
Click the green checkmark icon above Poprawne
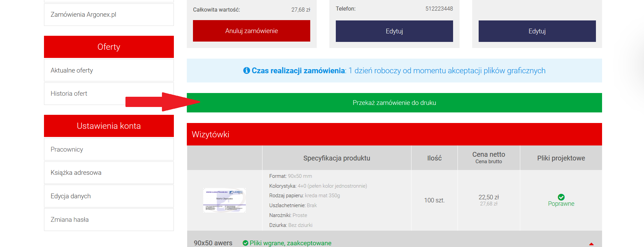pyautogui.click(x=561, y=197)
